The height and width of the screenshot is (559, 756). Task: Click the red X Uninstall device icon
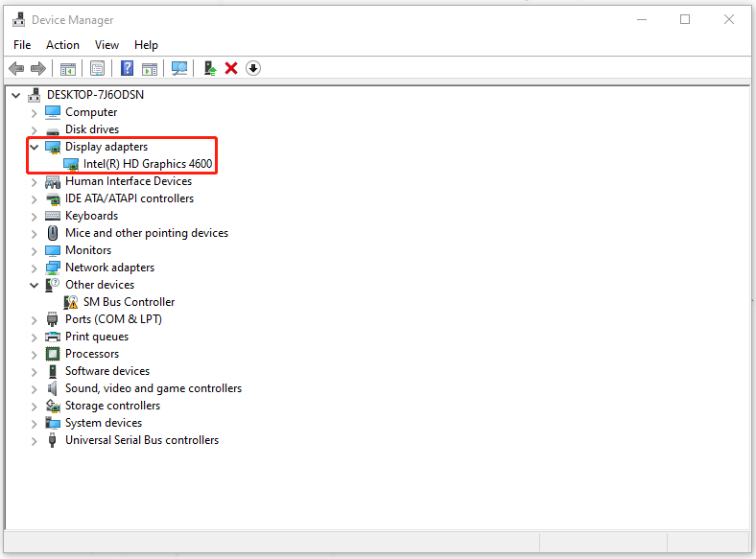(231, 68)
